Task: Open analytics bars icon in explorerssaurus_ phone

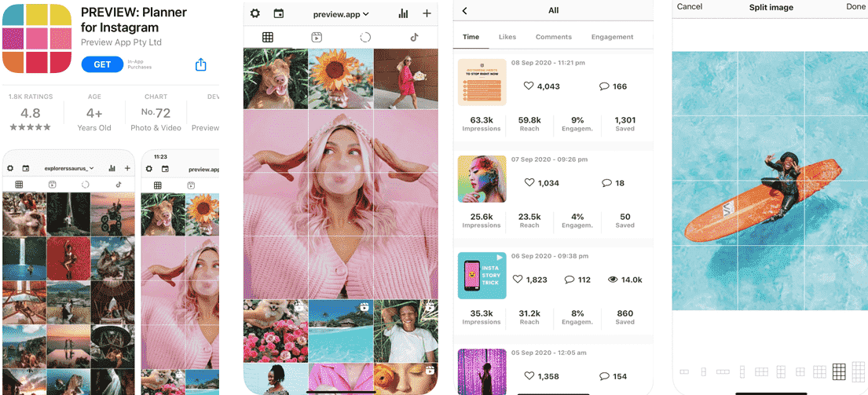Action: [x=112, y=168]
